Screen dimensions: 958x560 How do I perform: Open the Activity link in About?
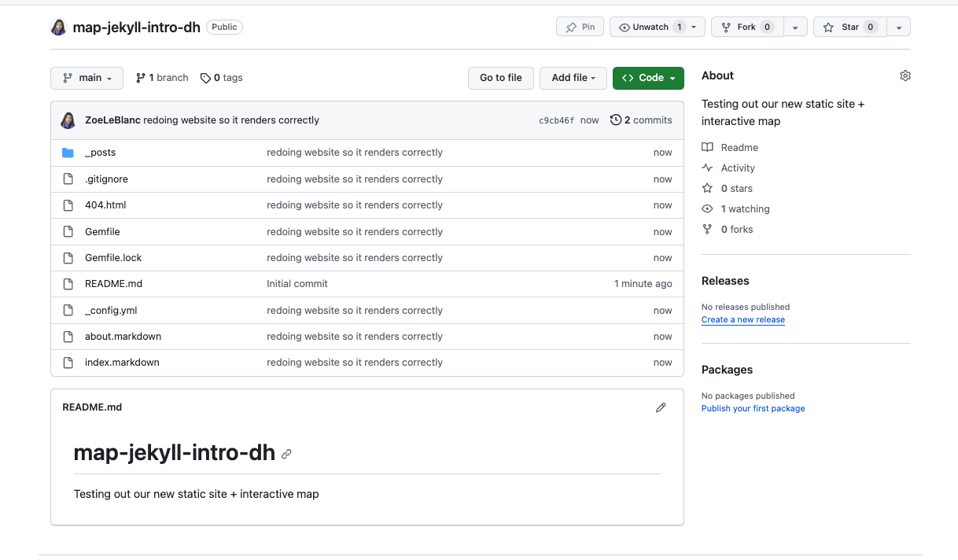pos(737,168)
